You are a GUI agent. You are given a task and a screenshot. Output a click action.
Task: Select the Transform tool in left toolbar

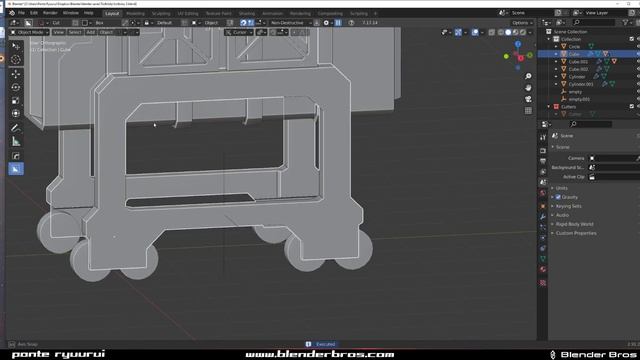[x=16, y=114]
